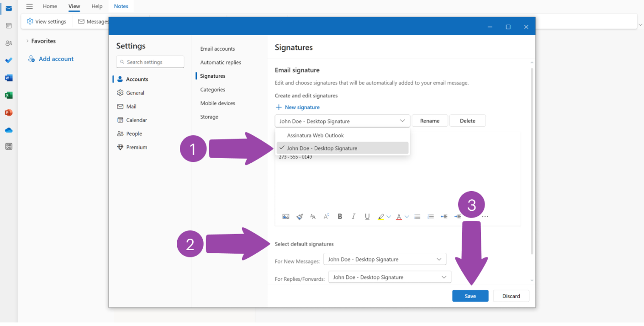The image size is (644, 326).
Task: Select the Assinatura Web Outlook signature
Action: pyautogui.click(x=315, y=135)
